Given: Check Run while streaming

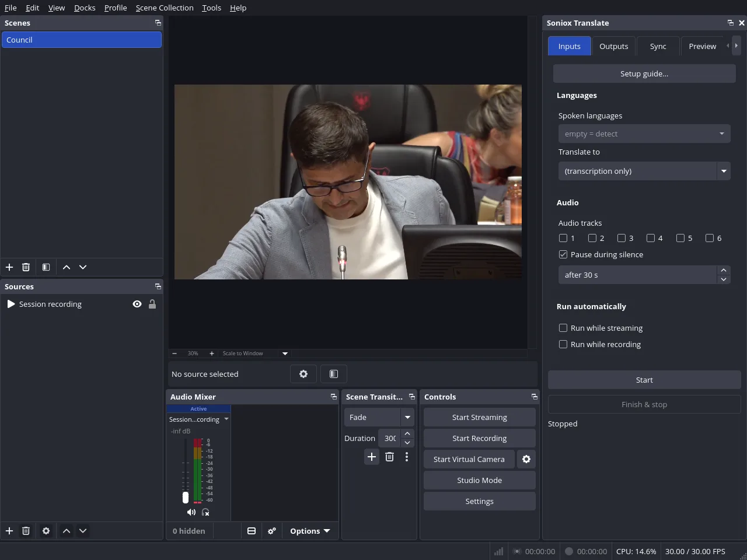Looking at the screenshot, I should (563, 328).
